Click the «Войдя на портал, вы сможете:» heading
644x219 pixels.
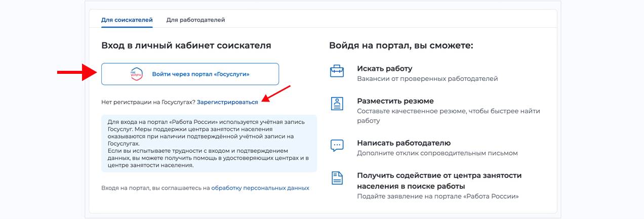tap(400, 46)
